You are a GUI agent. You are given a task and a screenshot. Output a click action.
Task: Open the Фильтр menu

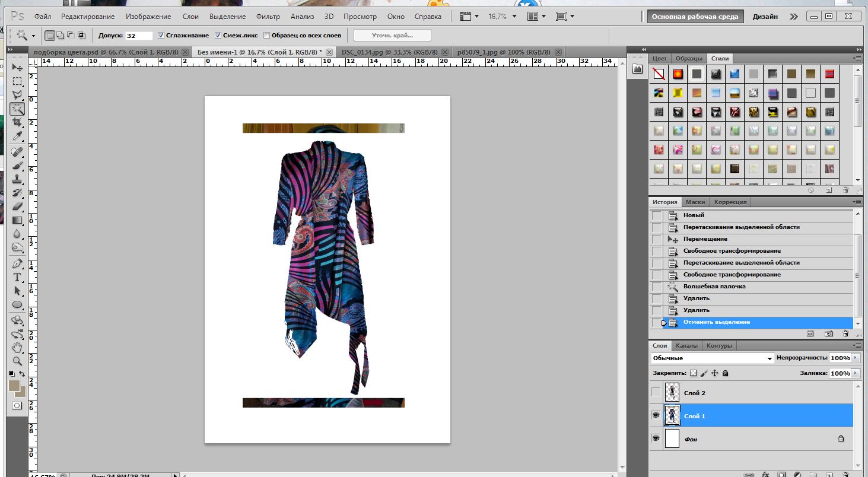(268, 17)
